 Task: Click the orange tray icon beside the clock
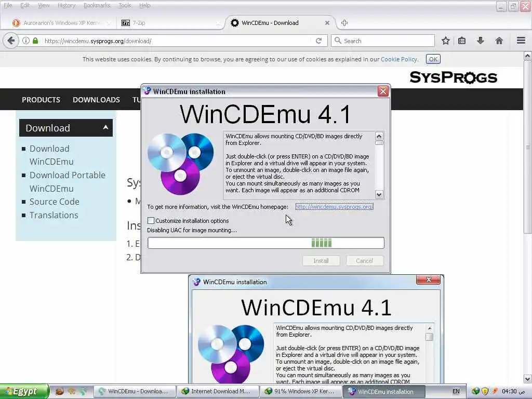point(495,391)
